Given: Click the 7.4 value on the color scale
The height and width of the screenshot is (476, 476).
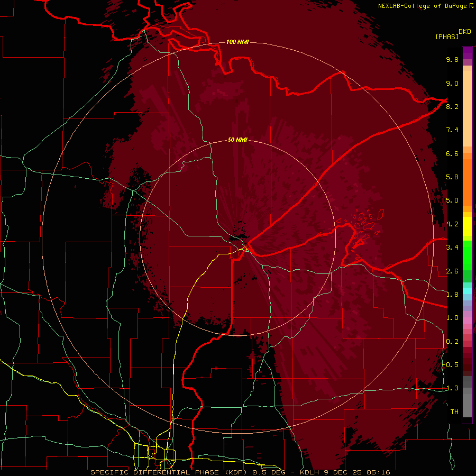Looking at the screenshot, I should point(452,130).
